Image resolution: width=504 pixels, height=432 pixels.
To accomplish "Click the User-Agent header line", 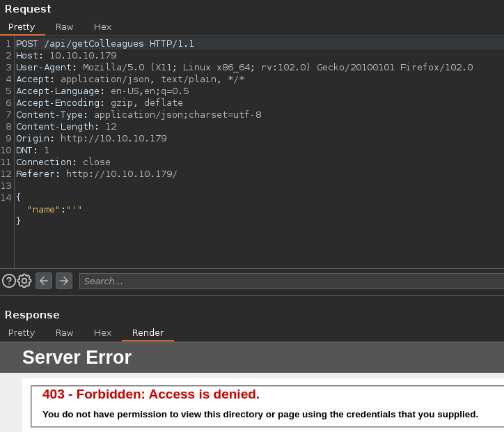I will coord(244,67).
